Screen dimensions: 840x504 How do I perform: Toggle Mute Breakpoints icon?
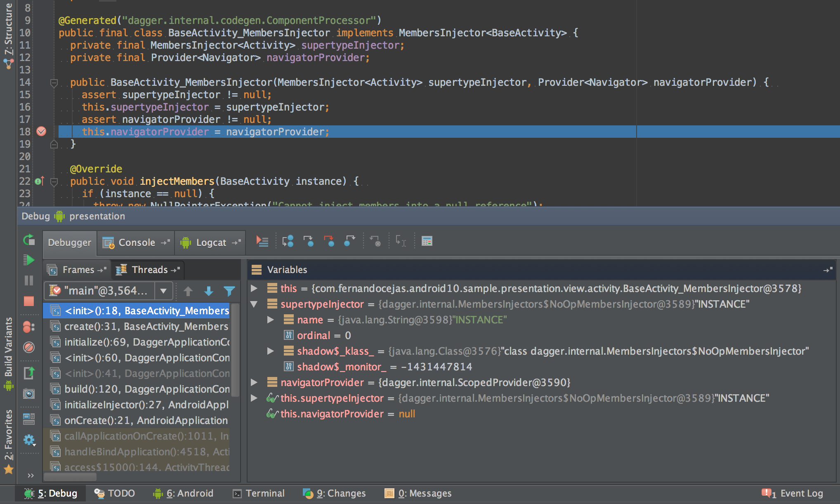[x=29, y=347]
